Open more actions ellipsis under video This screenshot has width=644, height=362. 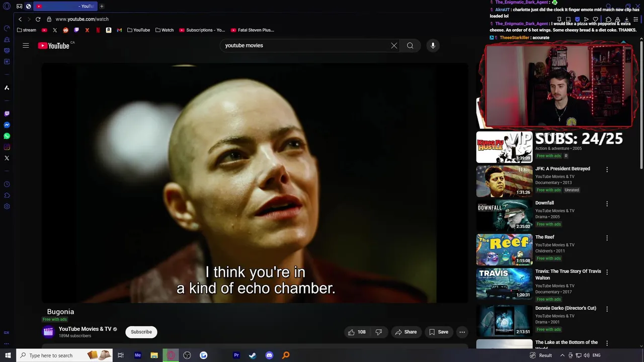click(x=462, y=332)
